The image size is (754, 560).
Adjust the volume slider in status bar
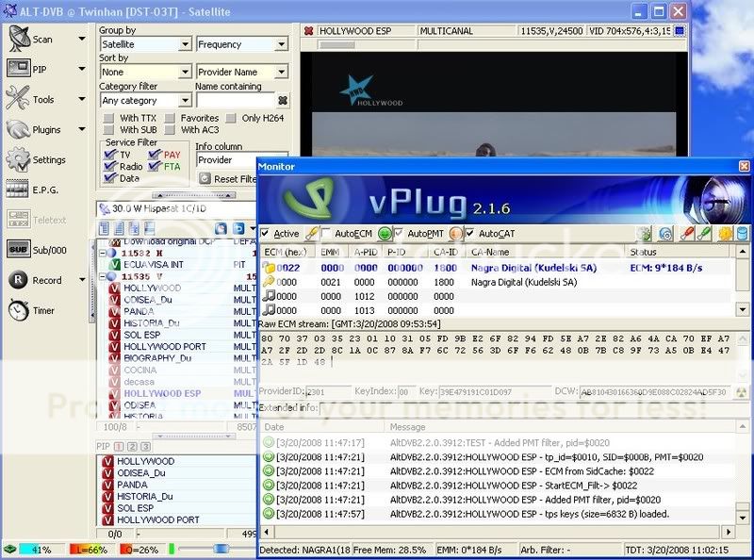(220, 548)
